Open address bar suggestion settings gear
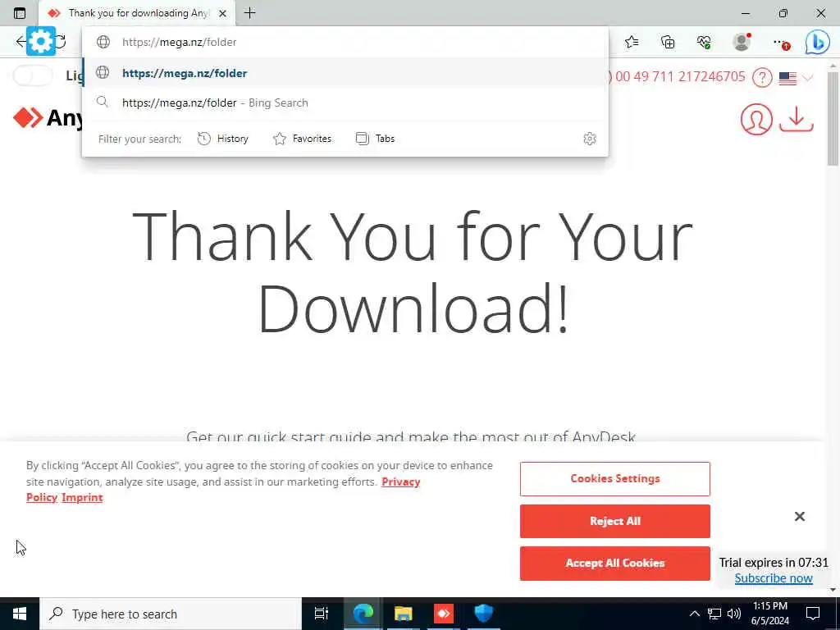 pyautogui.click(x=589, y=139)
